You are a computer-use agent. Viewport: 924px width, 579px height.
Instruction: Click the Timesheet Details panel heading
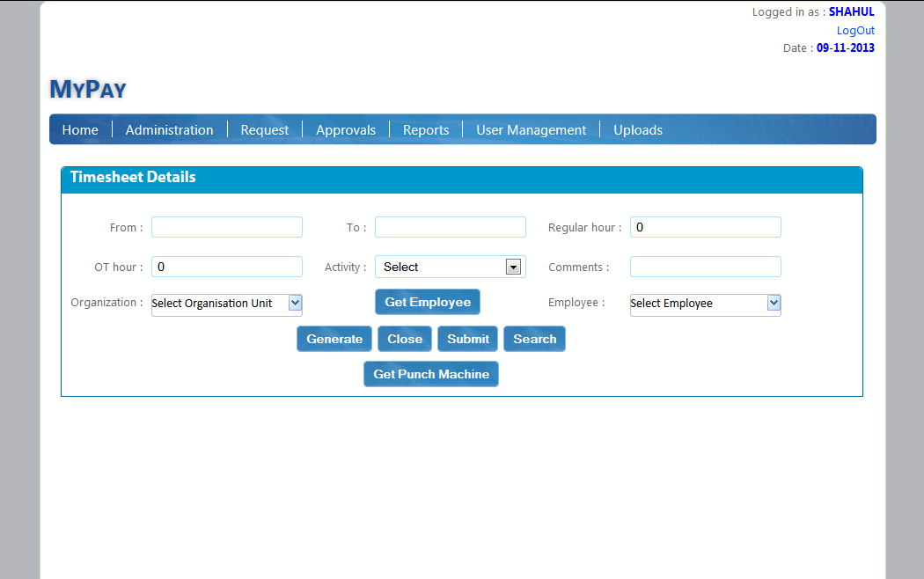click(133, 177)
